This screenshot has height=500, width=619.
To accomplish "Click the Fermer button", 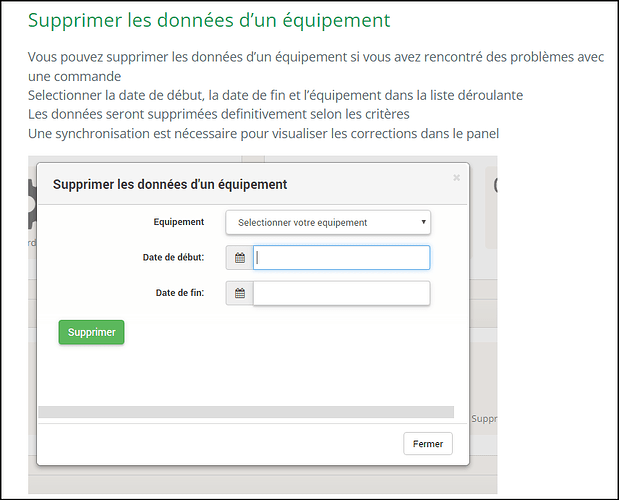I will point(428,444).
